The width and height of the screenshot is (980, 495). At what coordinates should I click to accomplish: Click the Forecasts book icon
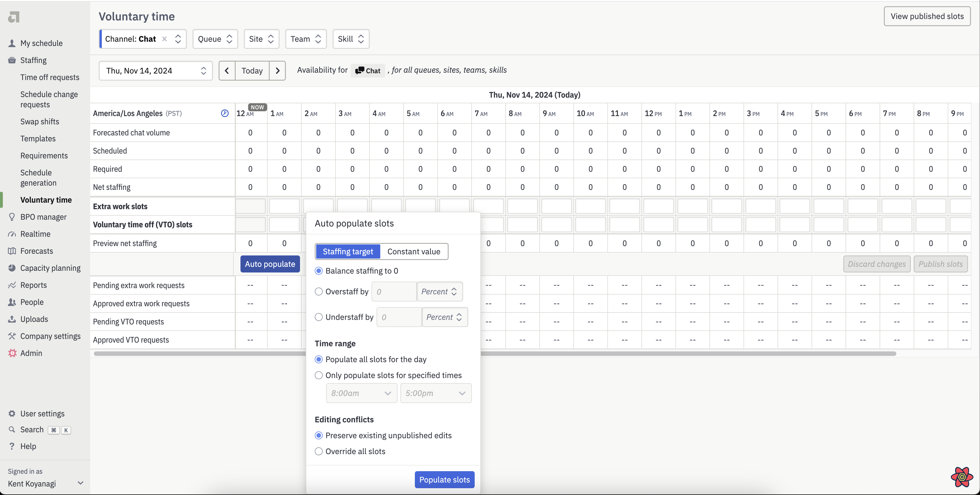12,251
